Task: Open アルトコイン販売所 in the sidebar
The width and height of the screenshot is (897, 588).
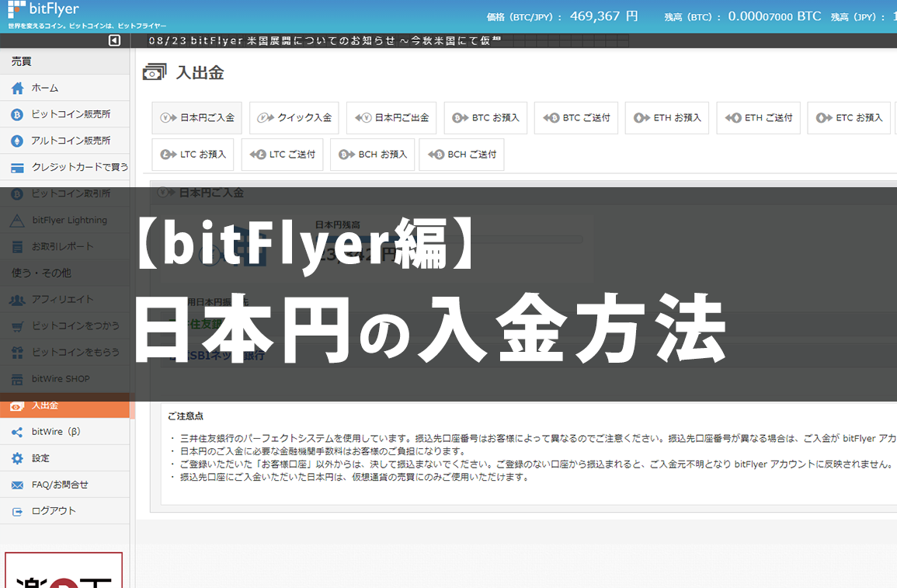Action: [x=64, y=141]
